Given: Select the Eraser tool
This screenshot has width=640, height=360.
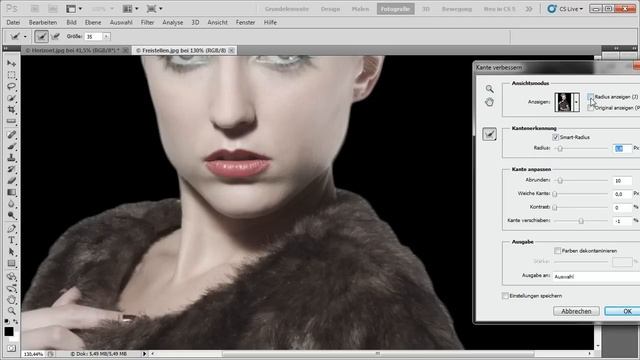Looking at the screenshot, I should pos(11,180).
